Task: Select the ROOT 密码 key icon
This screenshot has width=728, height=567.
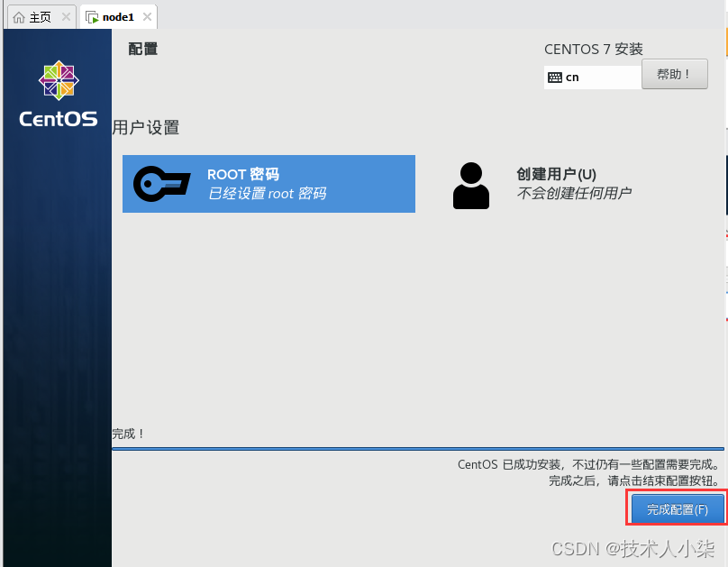Action: (x=161, y=183)
